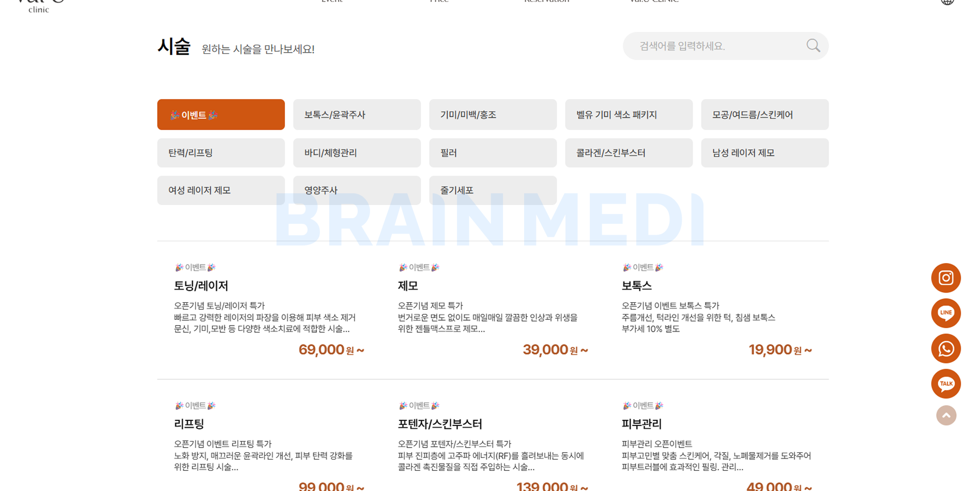Image resolution: width=980 pixels, height=491 pixels.
Task: Enable the 필러 category filter
Action: click(493, 152)
